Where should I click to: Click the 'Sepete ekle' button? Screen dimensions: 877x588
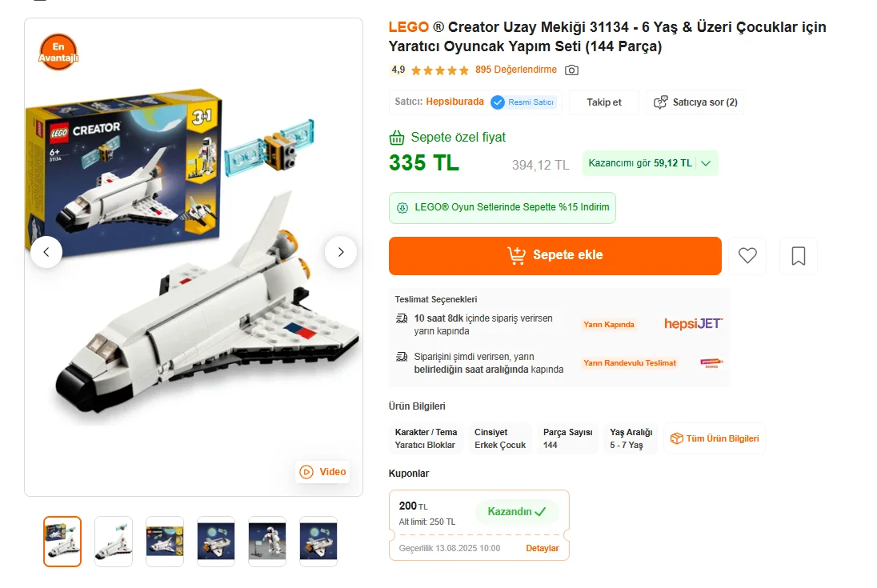[x=555, y=255]
